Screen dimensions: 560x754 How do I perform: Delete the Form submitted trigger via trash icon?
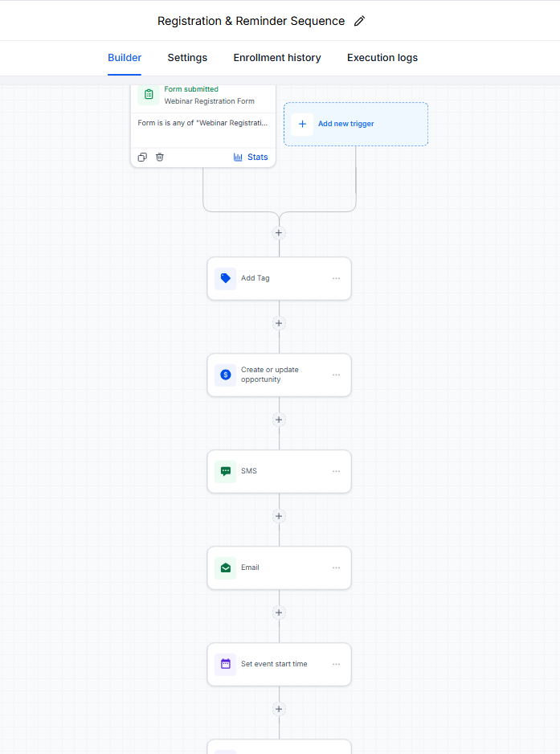click(x=160, y=158)
